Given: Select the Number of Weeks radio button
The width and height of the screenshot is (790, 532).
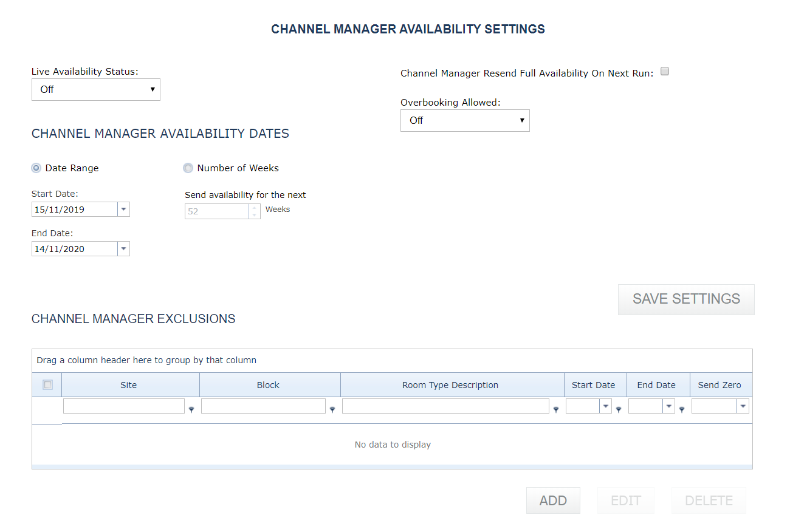Looking at the screenshot, I should tap(188, 168).
